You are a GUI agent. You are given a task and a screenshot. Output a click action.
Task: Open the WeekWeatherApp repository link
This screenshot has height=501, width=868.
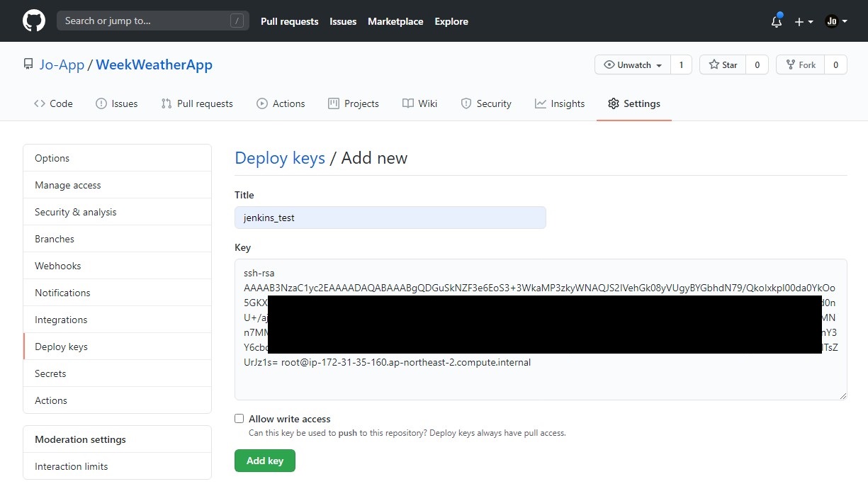click(154, 64)
